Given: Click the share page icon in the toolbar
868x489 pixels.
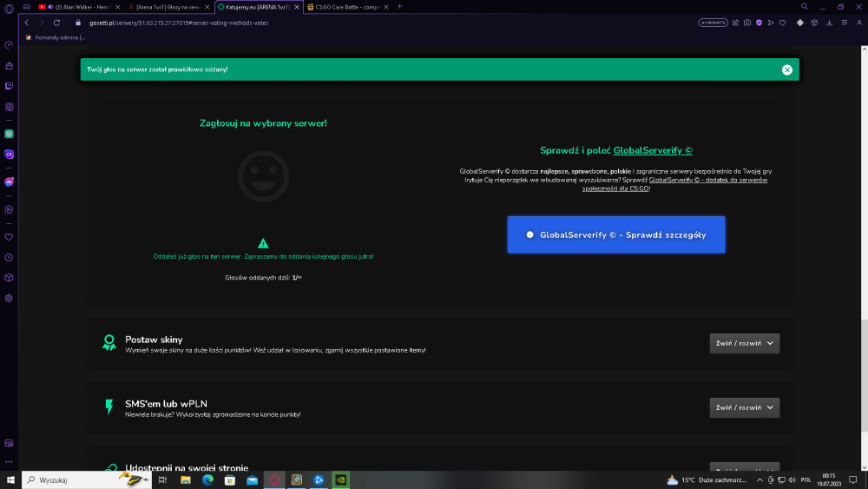Looking at the screenshot, I should [736, 23].
